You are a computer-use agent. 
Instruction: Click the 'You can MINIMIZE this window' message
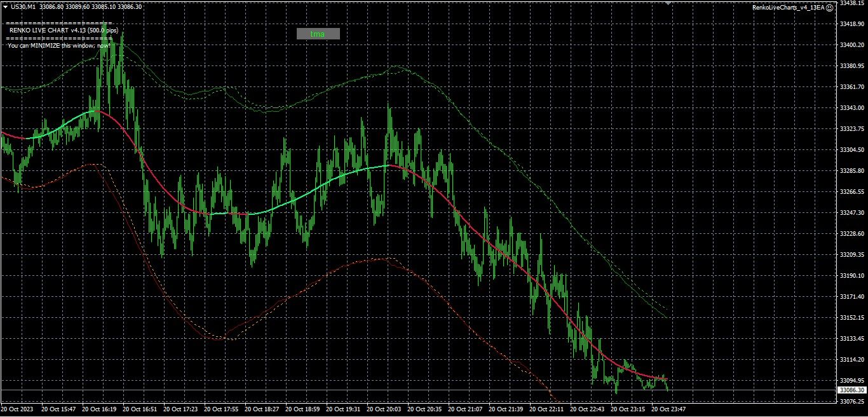click(58, 46)
